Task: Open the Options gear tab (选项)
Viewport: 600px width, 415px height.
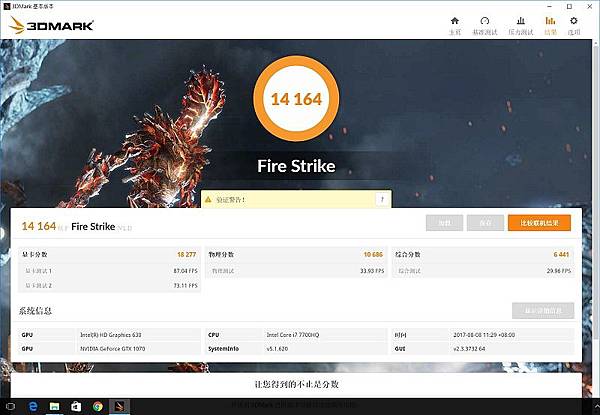Action: pos(574,26)
